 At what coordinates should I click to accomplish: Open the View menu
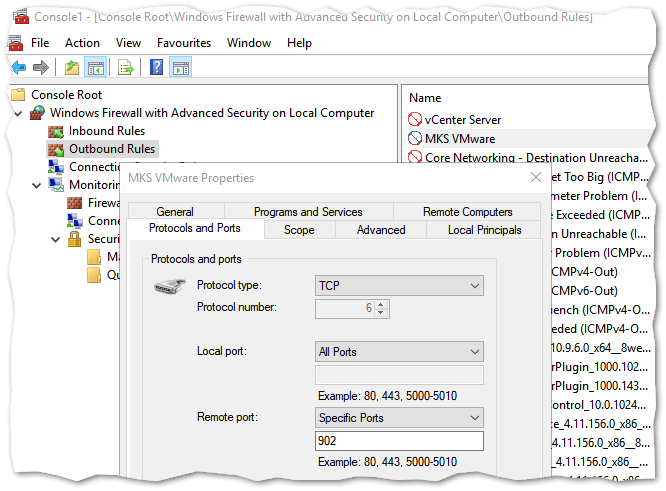128,43
